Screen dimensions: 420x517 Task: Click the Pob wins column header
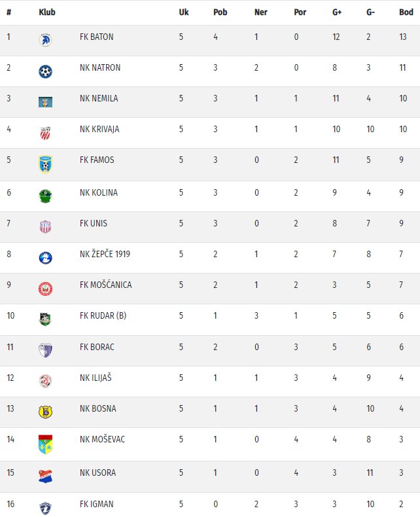click(x=220, y=12)
